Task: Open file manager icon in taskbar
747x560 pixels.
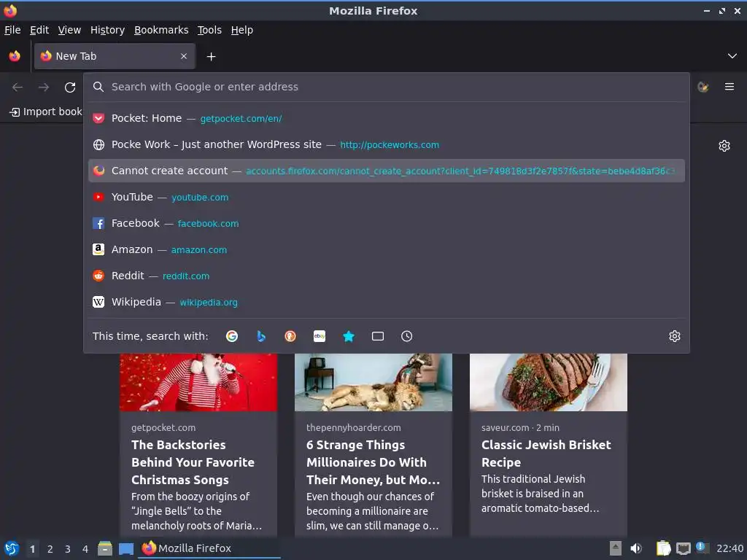Action: (x=105, y=548)
